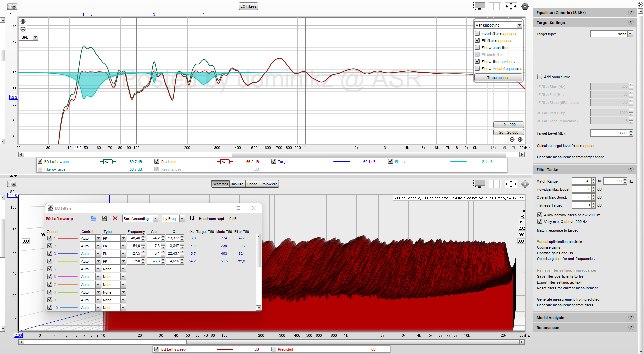The image size is (644, 354).
Task: Collapse the right side panel with double-arrow icon
Action: pyautogui.click(x=640, y=4)
